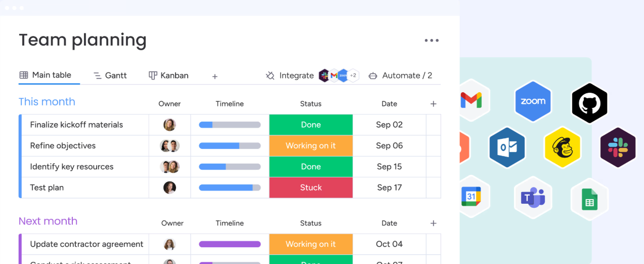Open the GitHub integration icon
Viewport: 644px width, 264px height.
click(589, 103)
